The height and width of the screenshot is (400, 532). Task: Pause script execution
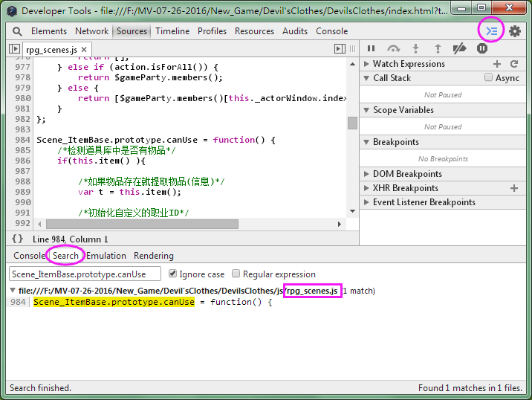pos(372,48)
